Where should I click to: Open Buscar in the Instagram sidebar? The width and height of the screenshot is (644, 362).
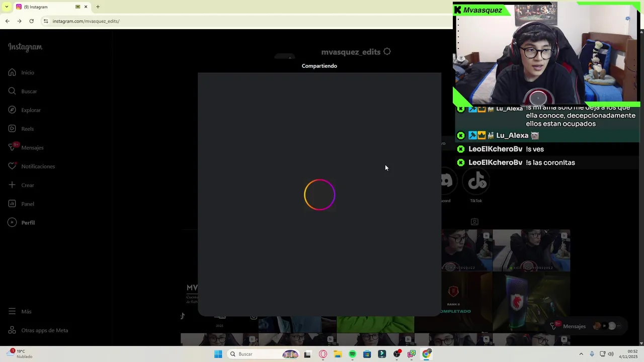click(x=23, y=92)
